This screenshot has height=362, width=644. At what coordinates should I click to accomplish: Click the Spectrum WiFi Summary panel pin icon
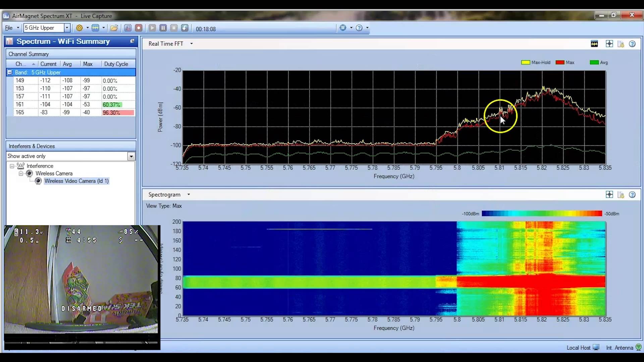coord(132,41)
